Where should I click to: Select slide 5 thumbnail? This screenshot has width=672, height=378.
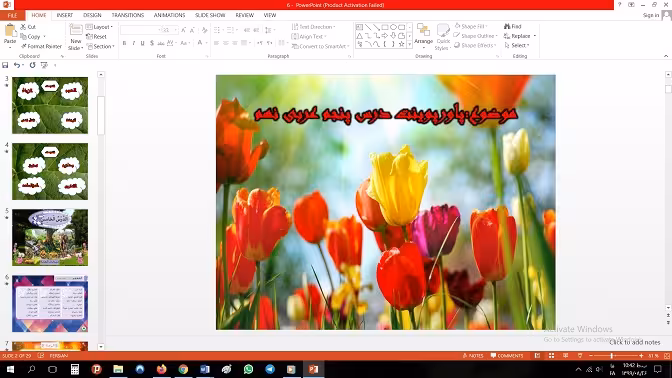pos(50,237)
